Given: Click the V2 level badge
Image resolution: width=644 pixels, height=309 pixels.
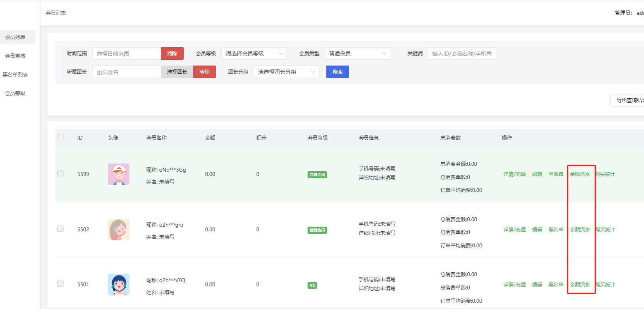Looking at the screenshot, I should (312, 285).
